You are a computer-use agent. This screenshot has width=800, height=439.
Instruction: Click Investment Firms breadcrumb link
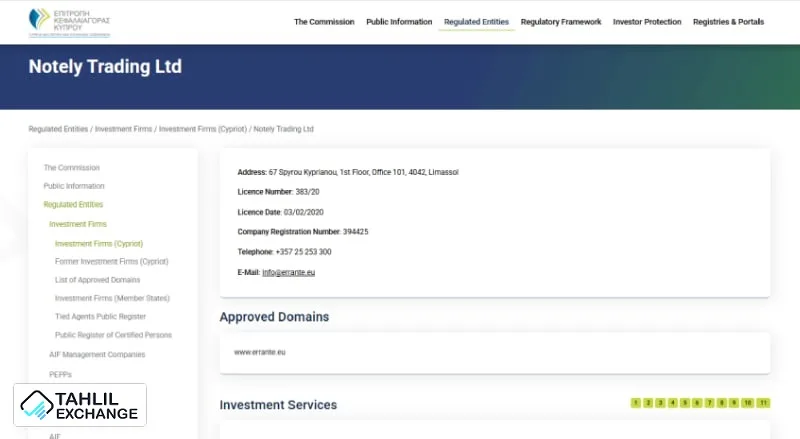[124, 129]
